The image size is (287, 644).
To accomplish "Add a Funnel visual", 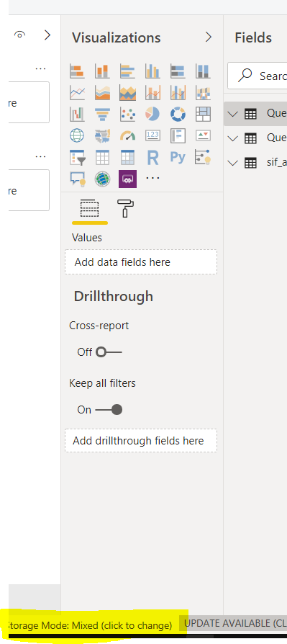I will pyautogui.click(x=102, y=115).
